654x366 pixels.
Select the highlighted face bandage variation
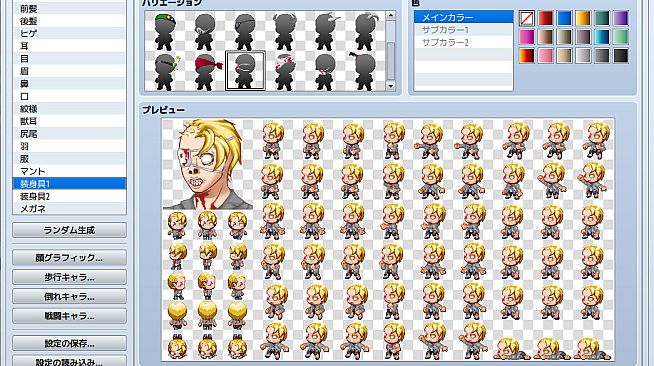[245, 71]
